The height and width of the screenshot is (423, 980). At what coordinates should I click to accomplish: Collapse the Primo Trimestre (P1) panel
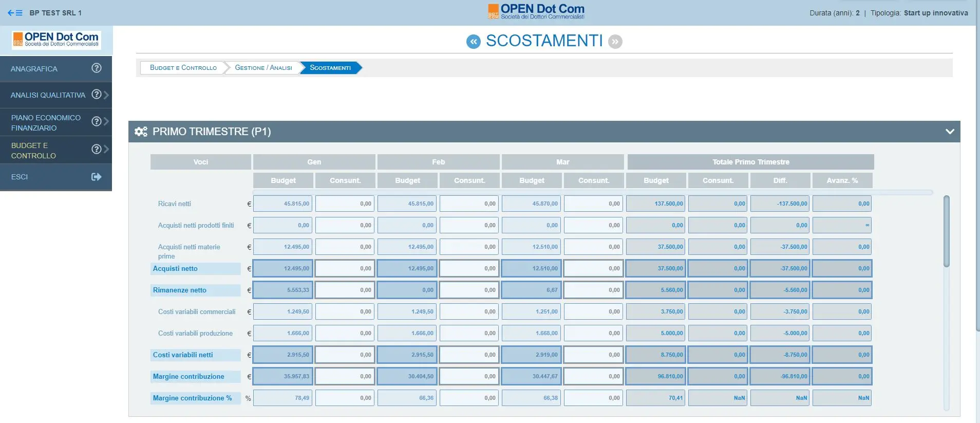(x=950, y=132)
